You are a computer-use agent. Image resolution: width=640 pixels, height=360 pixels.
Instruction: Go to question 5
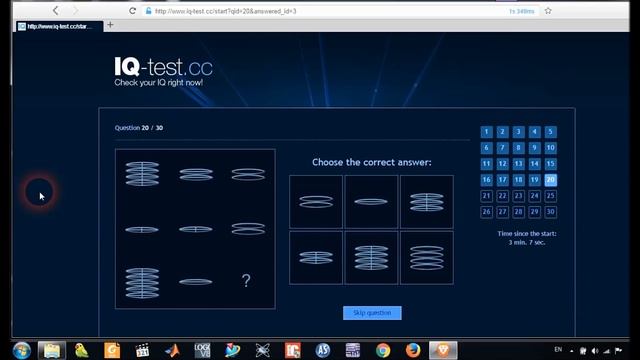pos(551,132)
